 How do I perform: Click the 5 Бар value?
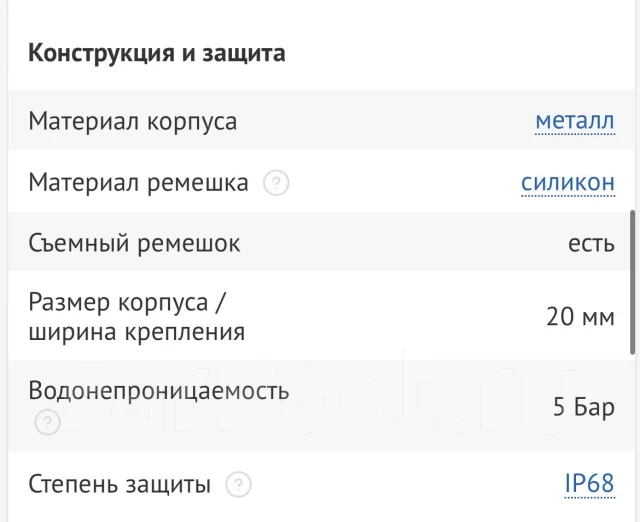click(x=584, y=407)
